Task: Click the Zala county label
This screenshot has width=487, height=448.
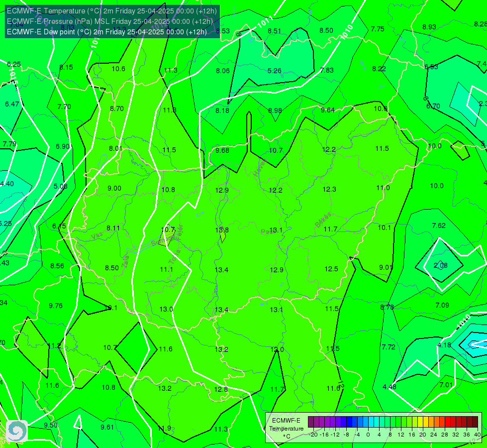Action: 125,262
